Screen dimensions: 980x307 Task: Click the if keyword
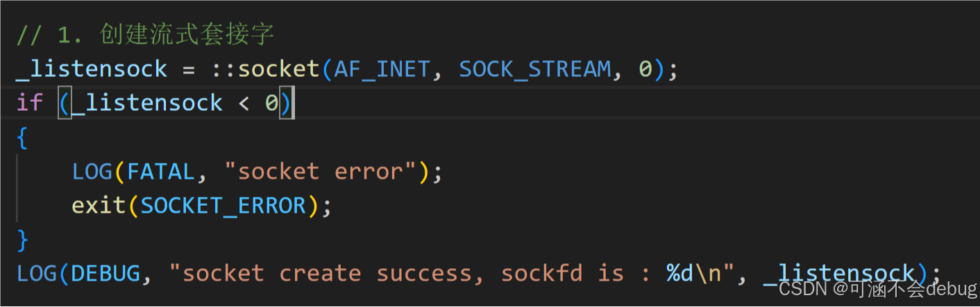pos(30,103)
